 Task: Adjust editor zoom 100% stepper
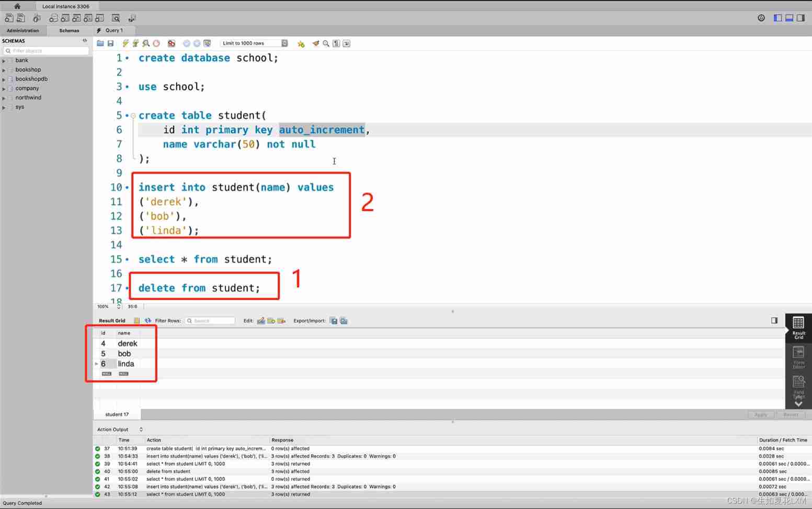coord(119,306)
